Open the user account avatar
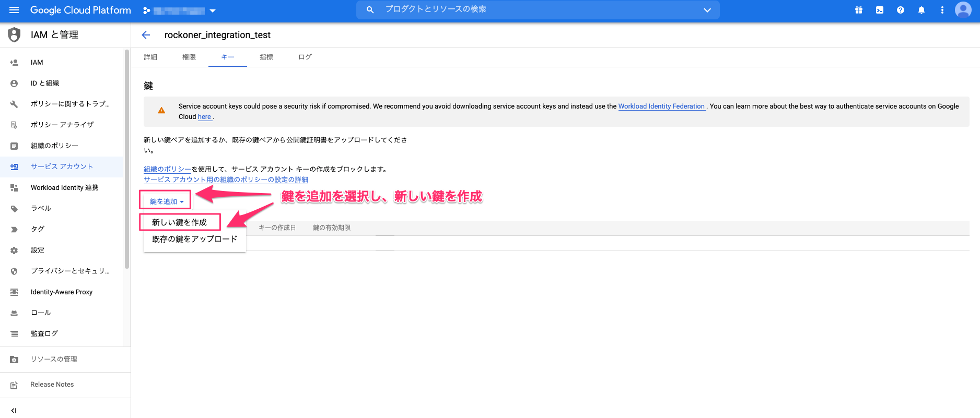 click(963, 10)
